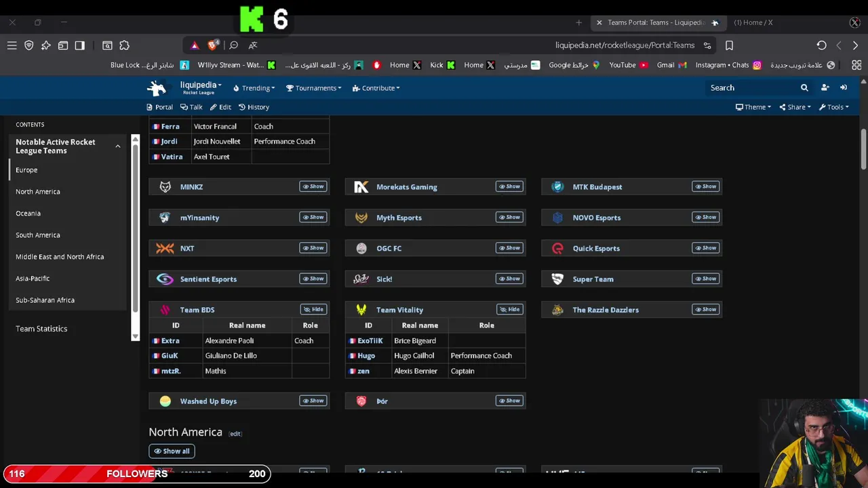Click the Brave VPN shield icon
This screenshot has width=868, height=488.
point(28,45)
